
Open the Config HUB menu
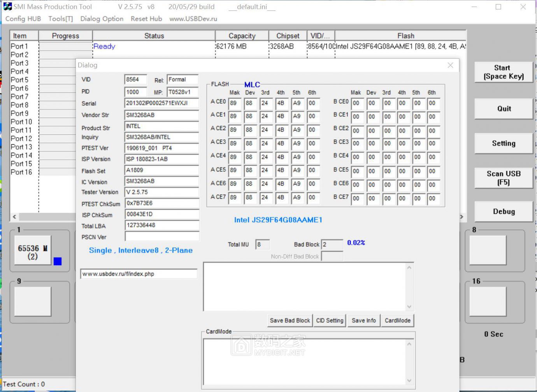tap(23, 19)
